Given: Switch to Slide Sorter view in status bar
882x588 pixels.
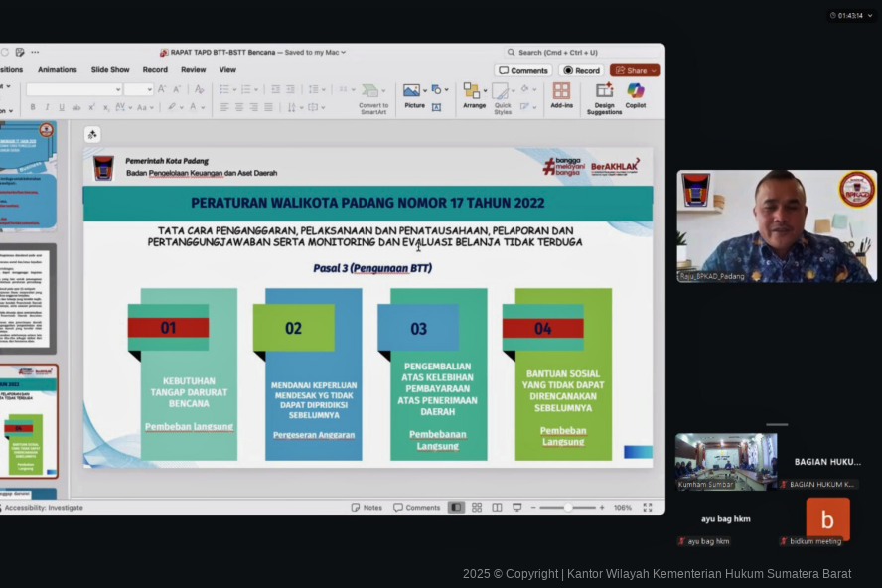Looking at the screenshot, I should click(x=477, y=508).
